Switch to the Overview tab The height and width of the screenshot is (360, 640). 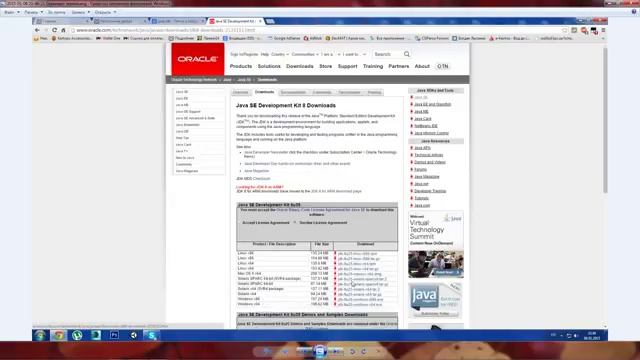tap(240, 93)
